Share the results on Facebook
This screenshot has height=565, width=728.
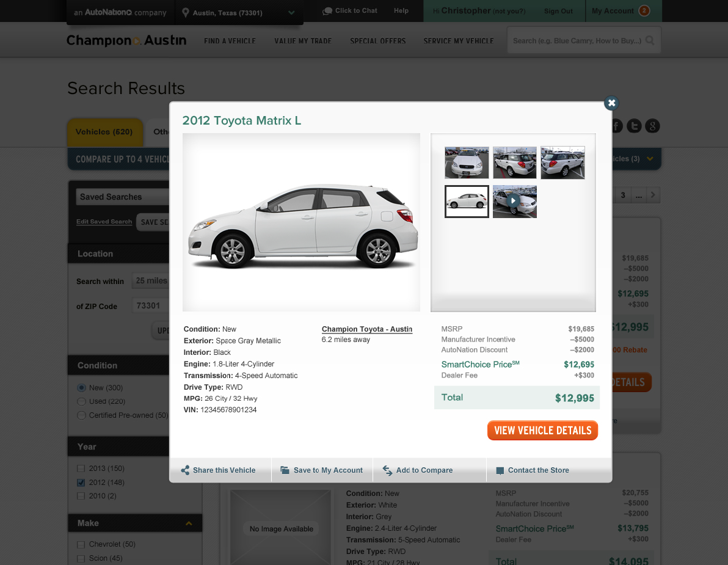[x=616, y=126]
